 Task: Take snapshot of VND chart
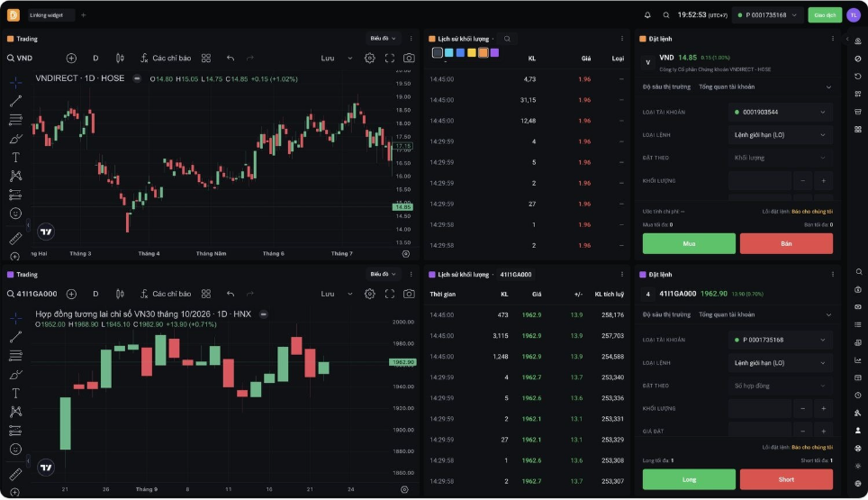coord(409,59)
